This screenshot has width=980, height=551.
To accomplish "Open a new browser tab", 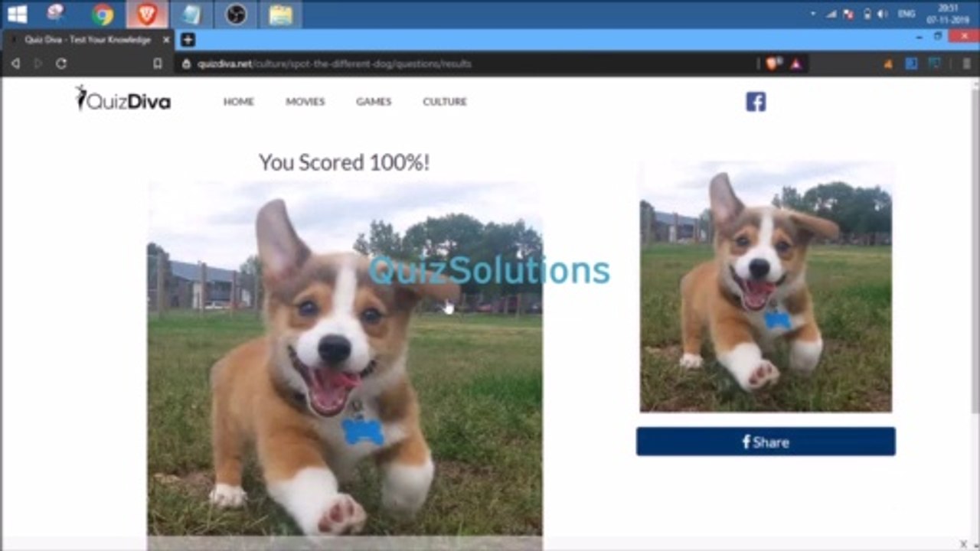I will coord(188,40).
